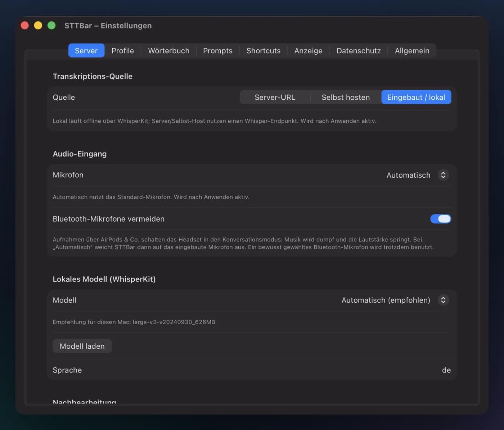
Task: Click the Automatisch nutzt das Standard-Mikrofon hint
Action: click(151, 197)
